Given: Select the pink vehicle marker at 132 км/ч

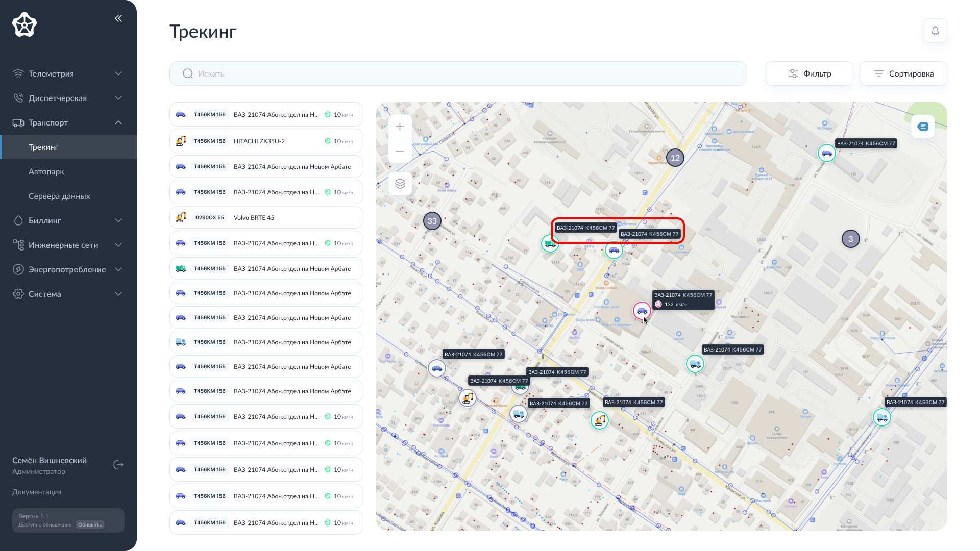Looking at the screenshot, I should coord(642,310).
